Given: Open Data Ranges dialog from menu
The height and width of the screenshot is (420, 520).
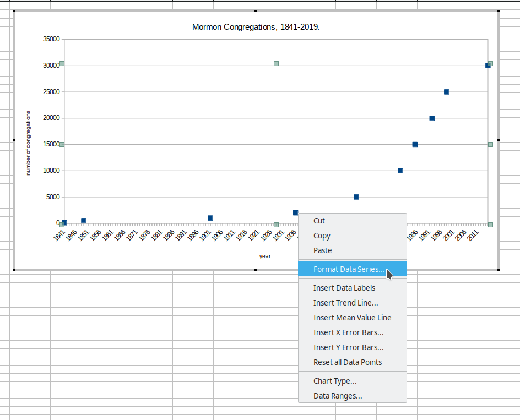Looking at the screenshot, I should tap(352, 396).
